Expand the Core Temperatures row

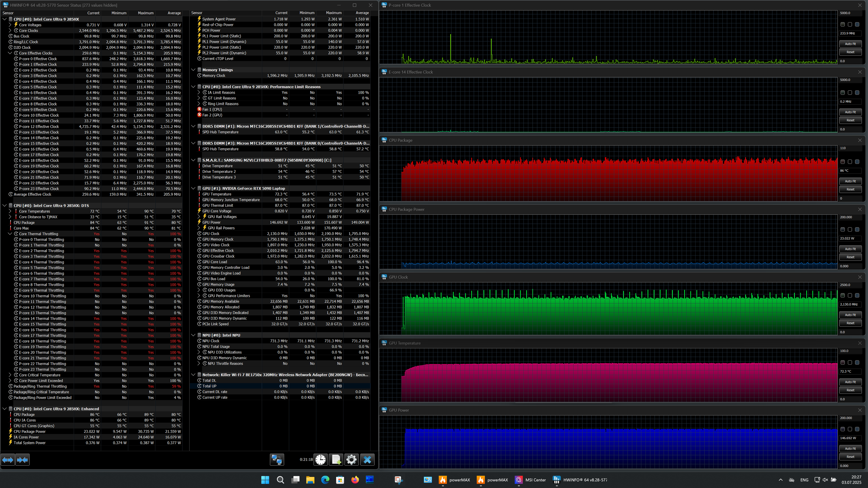10,211
